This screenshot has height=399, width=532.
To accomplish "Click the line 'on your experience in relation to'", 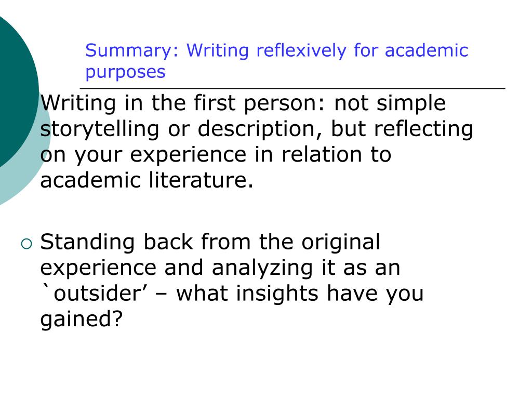I will click(216, 155).
